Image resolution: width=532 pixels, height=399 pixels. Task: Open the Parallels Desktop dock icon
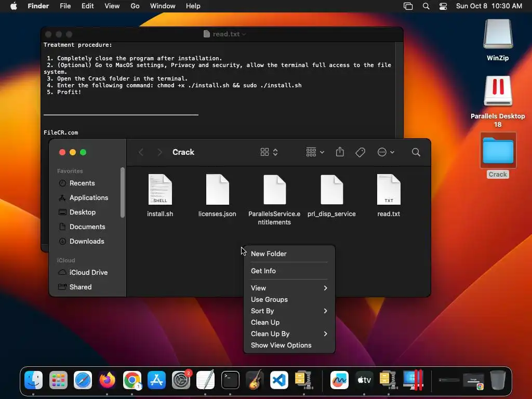coord(413,380)
